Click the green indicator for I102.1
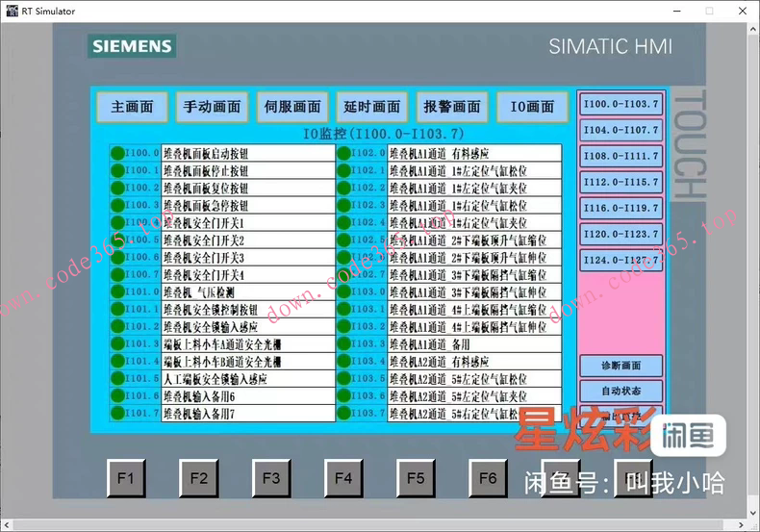Viewport: 760px width, 532px height. pos(344,170)
